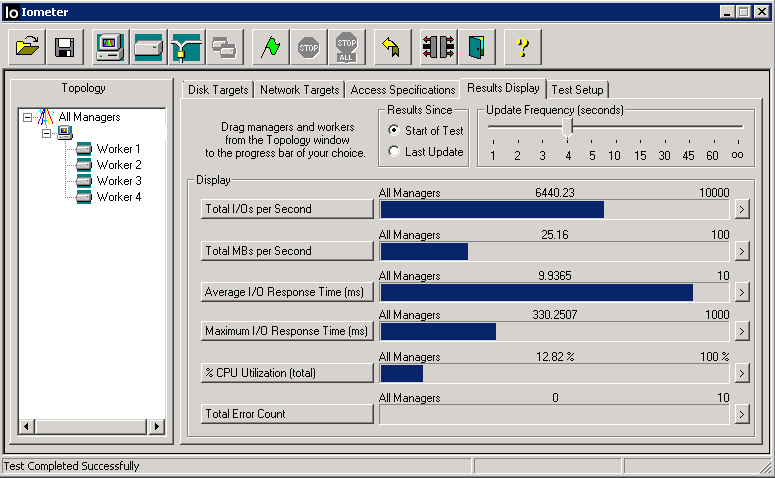The width and height of the screenshot is (775, 478).
Task: Select the manager computer icon in tree
Action: tap(65, 132)
